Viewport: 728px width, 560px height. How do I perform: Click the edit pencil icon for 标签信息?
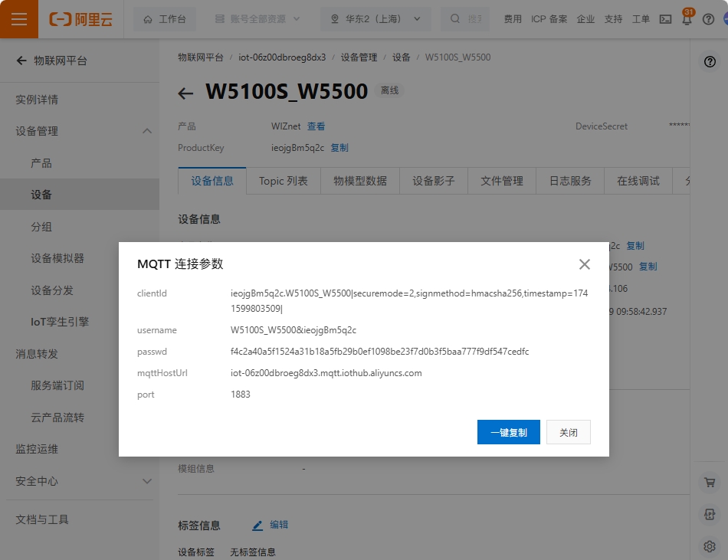pyautogui.click(x=257, y=526)
